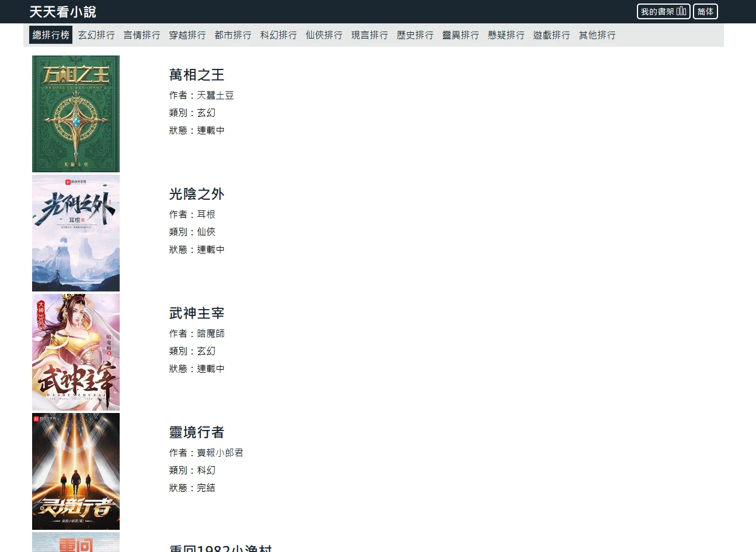The height and width of the screenshot is (552, 756).
Task: Open the 遊戲排行 ranking tab
Action: pyautogui.click(x=552, y=35)
